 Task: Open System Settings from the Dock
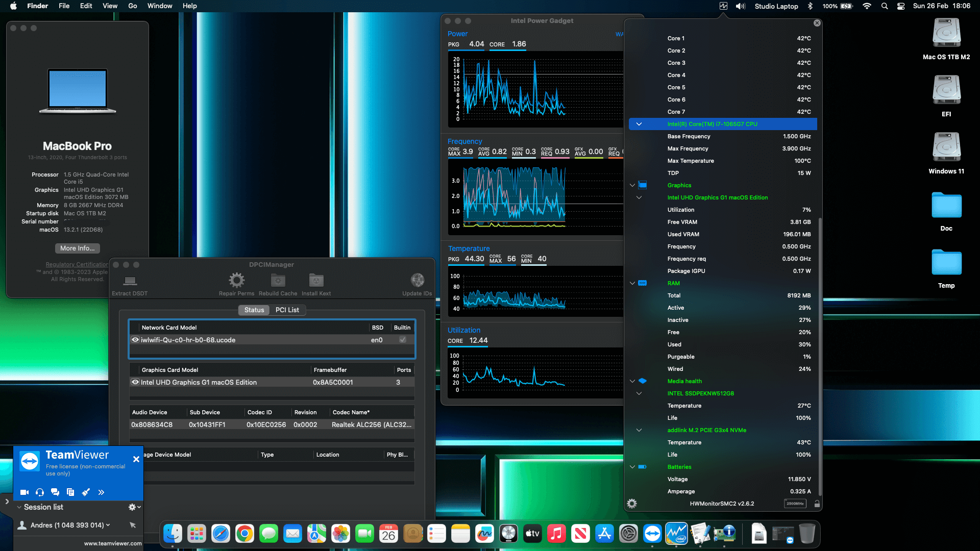[628, 534]
